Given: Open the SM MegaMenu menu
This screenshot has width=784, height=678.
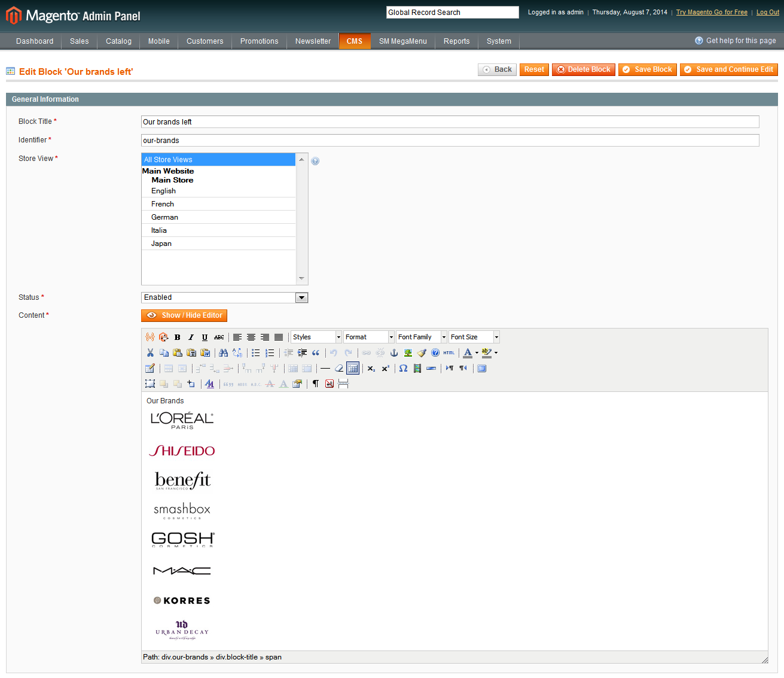Looking at the screenshot, I should [403, 41].
